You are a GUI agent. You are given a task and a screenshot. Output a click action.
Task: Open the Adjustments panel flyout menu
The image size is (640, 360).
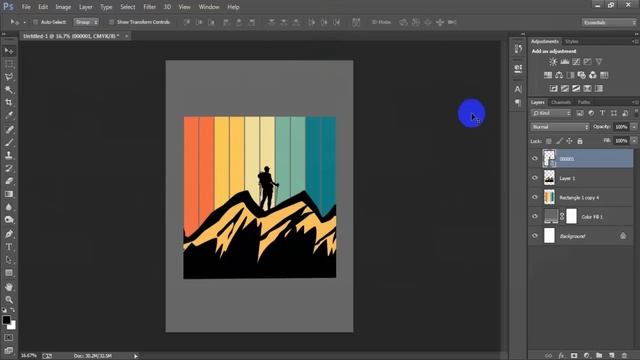coord(635,42)
